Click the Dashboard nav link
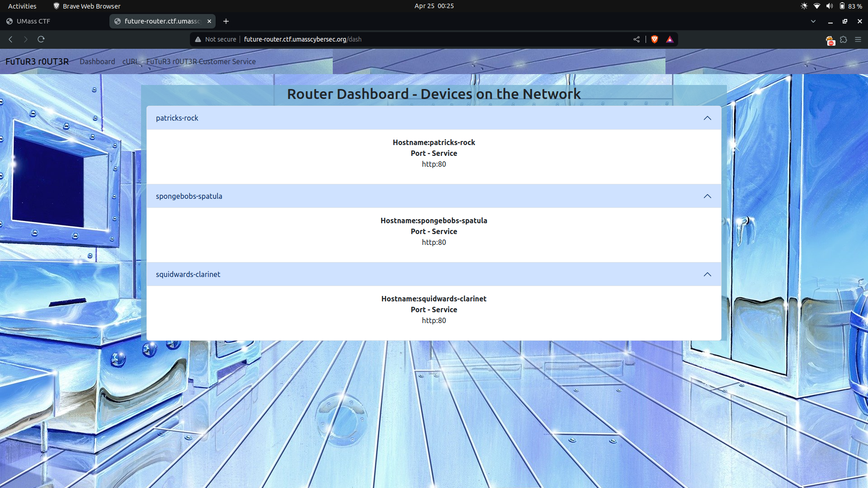868x488 pixels. coord(97,61)
